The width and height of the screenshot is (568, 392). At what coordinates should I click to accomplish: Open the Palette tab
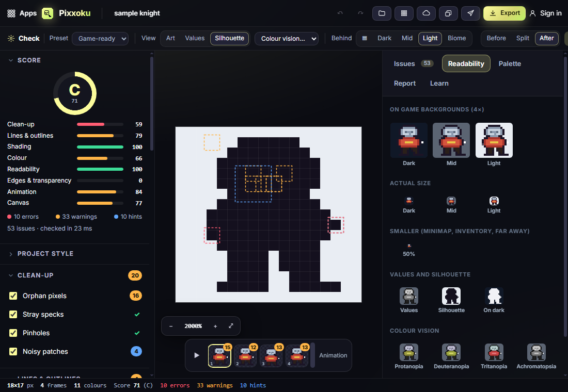pyautogui.click(x=510, y=64)
